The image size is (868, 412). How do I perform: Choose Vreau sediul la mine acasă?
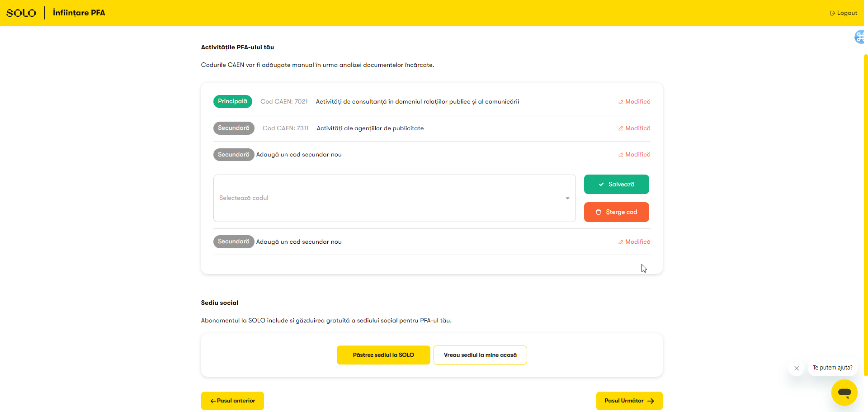click(x=480, y=355)
